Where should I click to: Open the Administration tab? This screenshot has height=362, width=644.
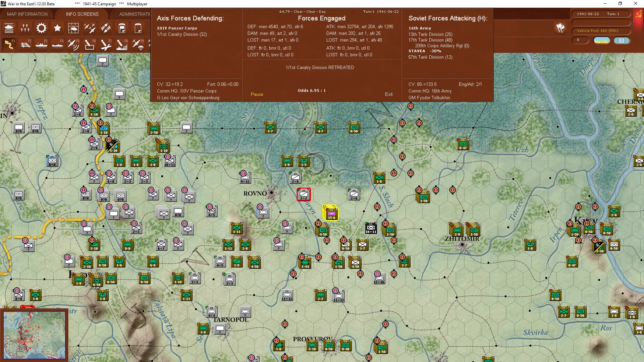[x=135, y=14]
